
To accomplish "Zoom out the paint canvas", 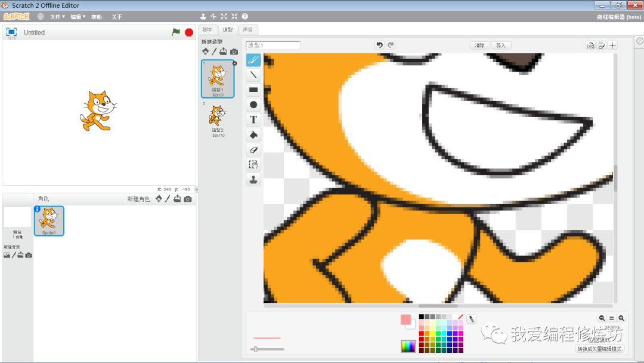I will click(x=602, y=318).
